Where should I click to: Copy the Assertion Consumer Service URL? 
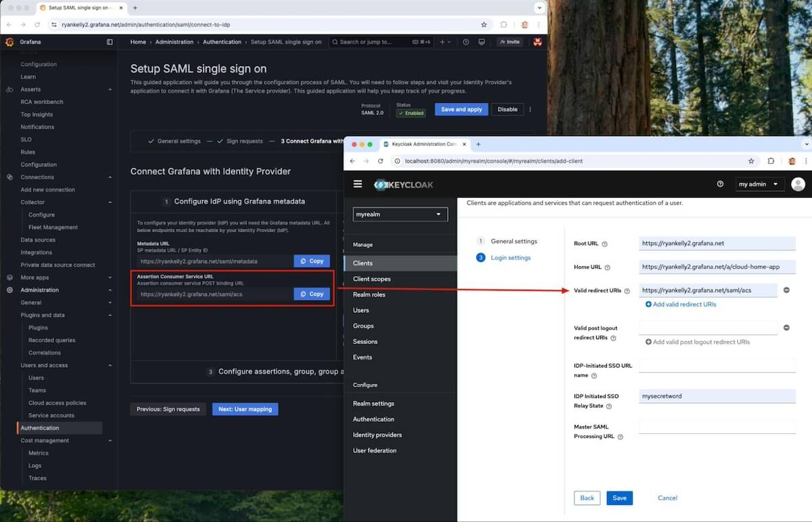point(312,294)
